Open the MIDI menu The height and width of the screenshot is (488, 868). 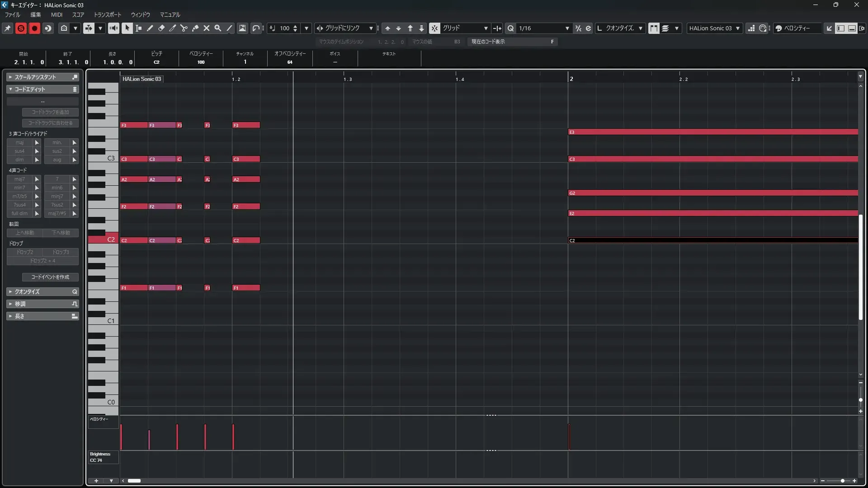tap(57, 14)
